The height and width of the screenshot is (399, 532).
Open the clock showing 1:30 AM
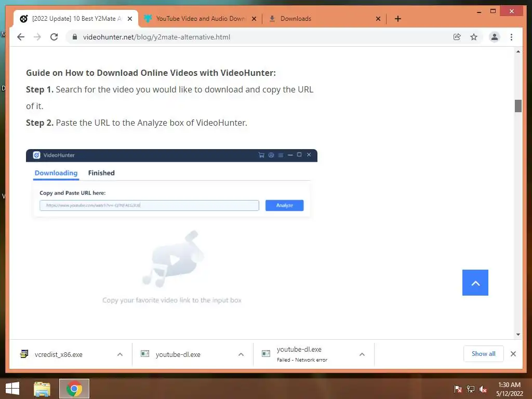coord(510,389)
